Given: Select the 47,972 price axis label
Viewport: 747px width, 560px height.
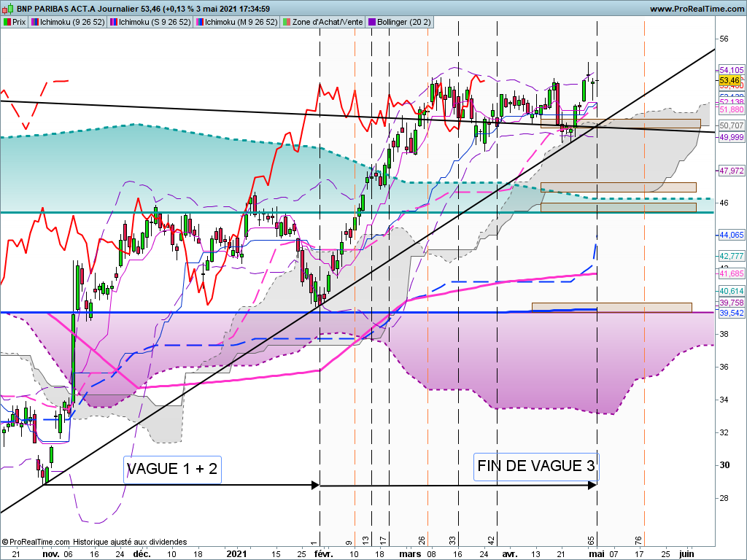Looking at the screenshot, I should pos(731,171).
